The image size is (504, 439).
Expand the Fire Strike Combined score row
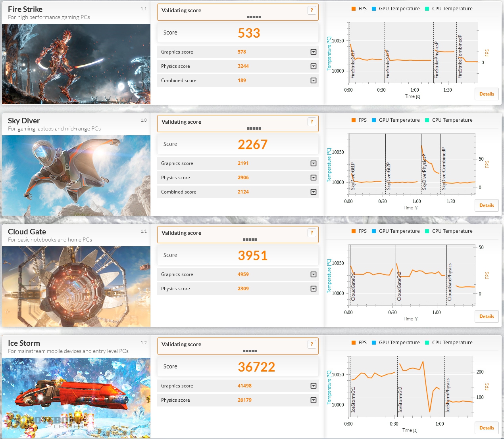click(314, 81)
